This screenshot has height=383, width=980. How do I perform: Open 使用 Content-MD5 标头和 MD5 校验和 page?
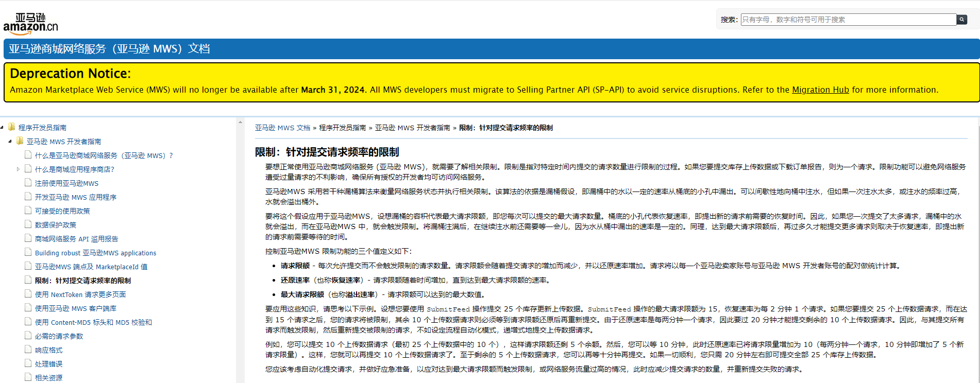(93, 322)
